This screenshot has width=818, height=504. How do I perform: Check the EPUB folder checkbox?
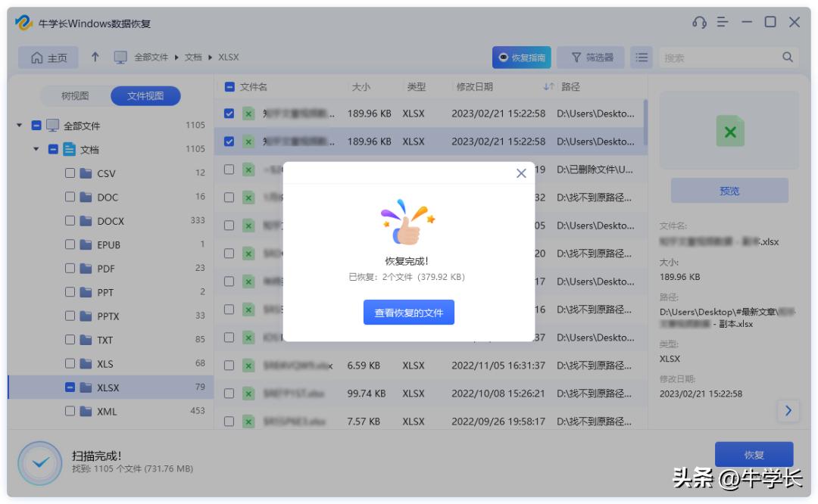[70, 244]
